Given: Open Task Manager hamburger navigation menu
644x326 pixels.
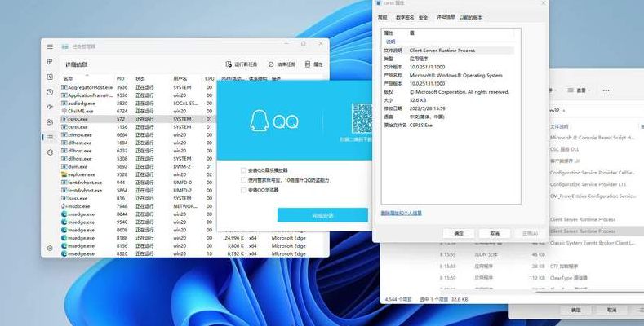Looking at the screenshot, I should (50, 46).
